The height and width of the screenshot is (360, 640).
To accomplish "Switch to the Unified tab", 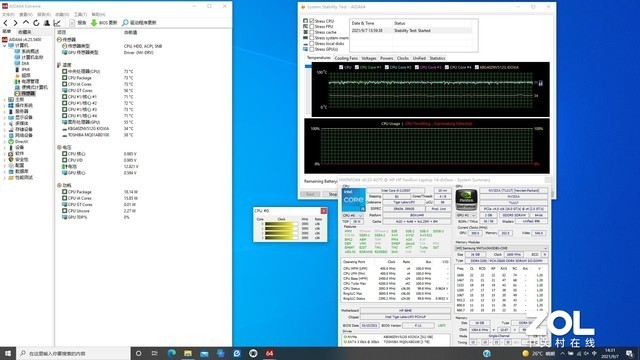I will click(x=419, y=58).
